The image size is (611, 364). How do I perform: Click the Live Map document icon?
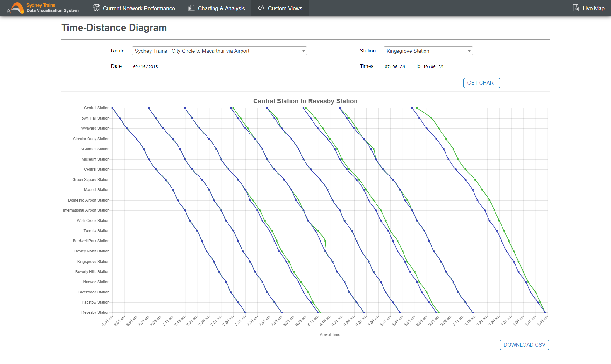click(x=576, y=8)
